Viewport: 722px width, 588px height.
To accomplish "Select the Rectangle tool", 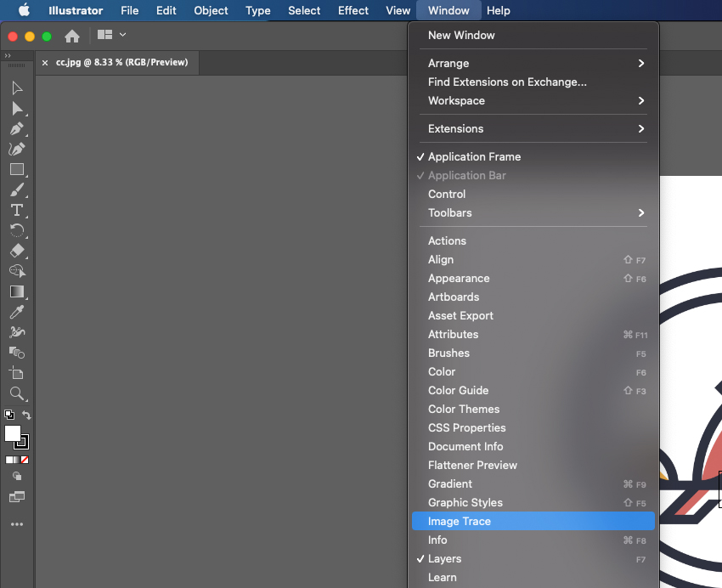I will point(17,170).
